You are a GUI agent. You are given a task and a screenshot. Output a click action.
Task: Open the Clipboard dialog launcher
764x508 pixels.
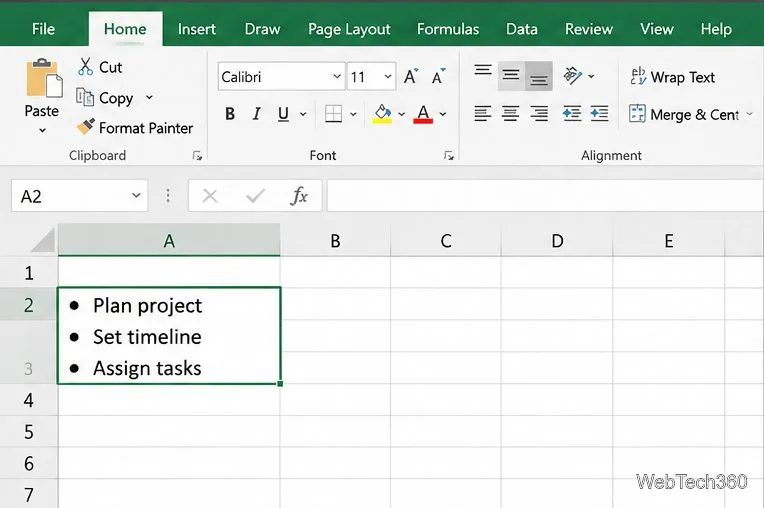197,156
